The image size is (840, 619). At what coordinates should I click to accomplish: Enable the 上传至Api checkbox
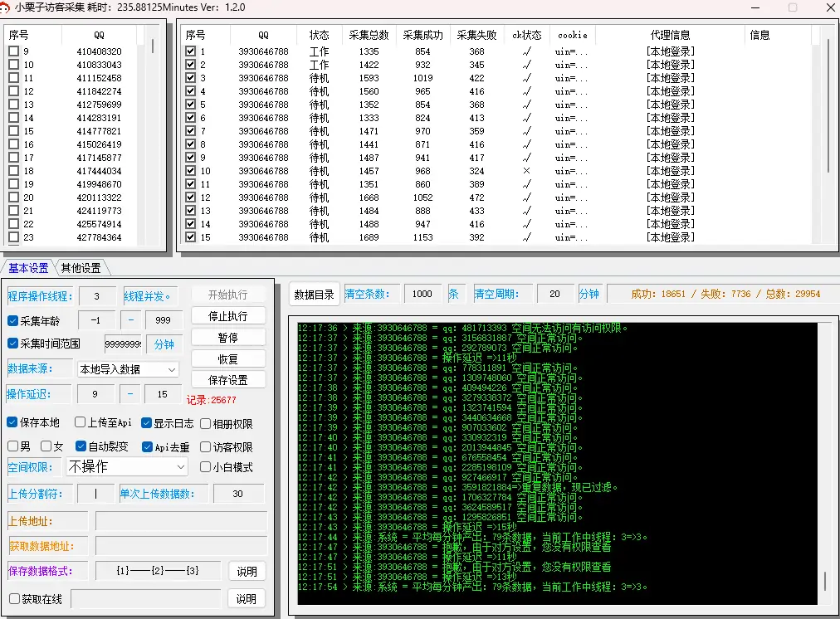pyautogui.click(x=80, y=422)
